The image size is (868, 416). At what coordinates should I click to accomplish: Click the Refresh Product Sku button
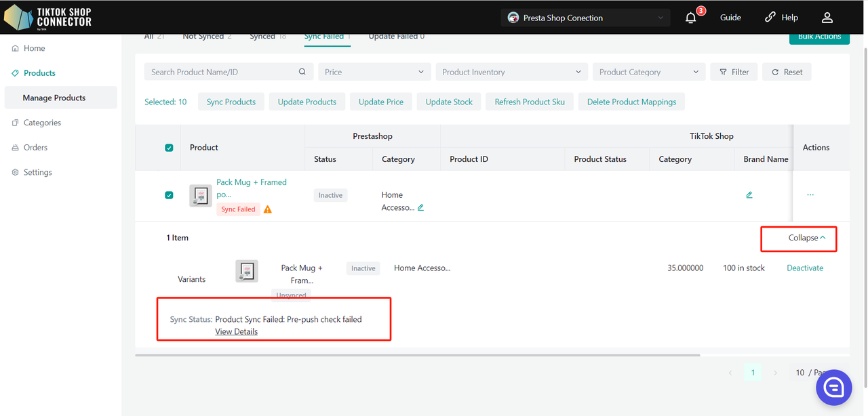coord(530,102)
